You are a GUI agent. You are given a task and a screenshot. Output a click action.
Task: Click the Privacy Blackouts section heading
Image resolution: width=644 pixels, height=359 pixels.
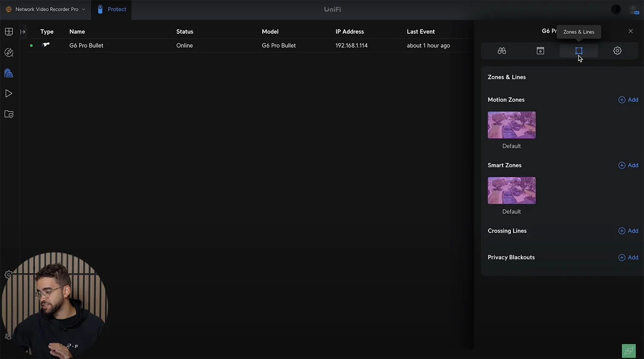(511, 257)
